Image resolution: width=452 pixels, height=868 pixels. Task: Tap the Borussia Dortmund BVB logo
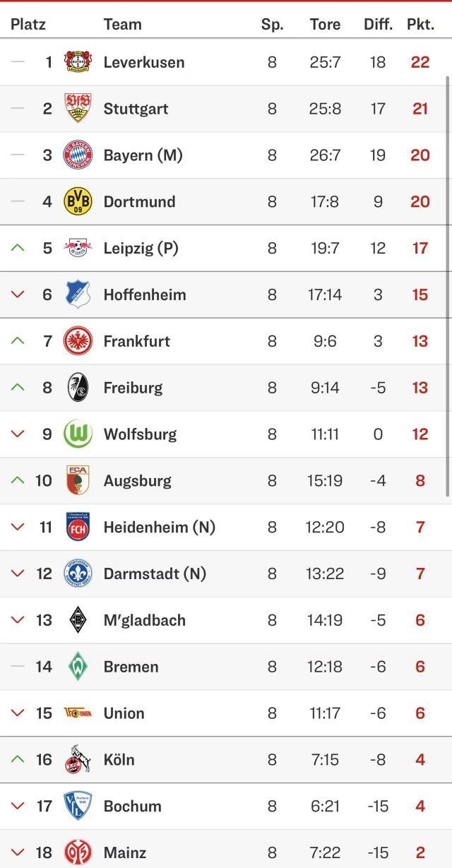point(78,202)
